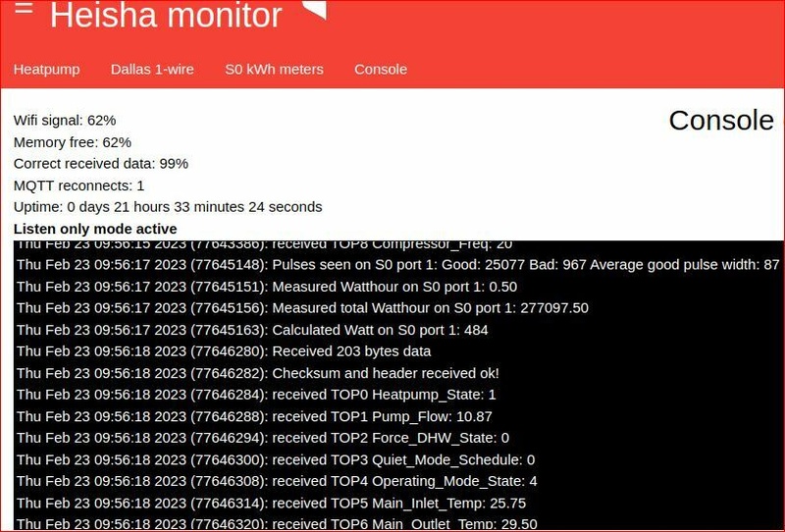
Task: Open the hamburger menu icon
Action: coord(24,8)
